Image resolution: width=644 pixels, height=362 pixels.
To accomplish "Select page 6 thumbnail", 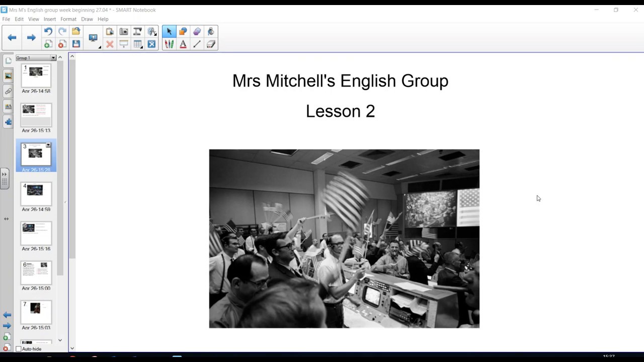I will point(36,273).
